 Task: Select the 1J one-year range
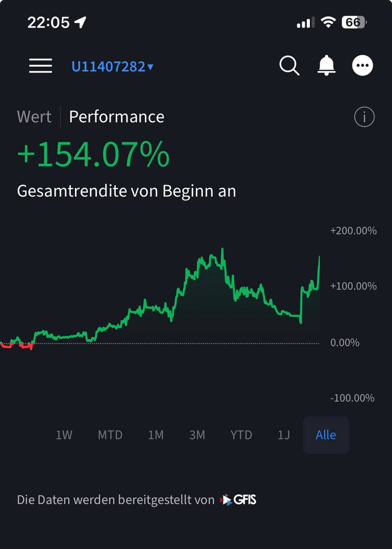tap(284, 435)
